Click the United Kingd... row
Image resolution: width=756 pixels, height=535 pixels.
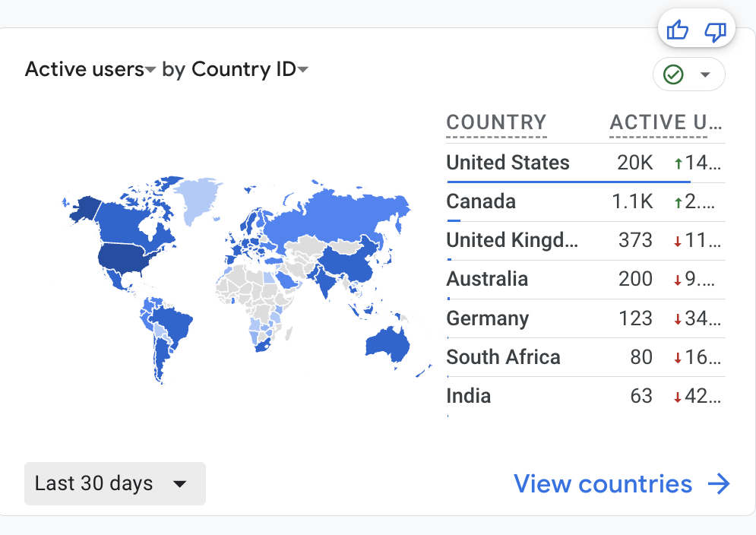coord(586,241)
